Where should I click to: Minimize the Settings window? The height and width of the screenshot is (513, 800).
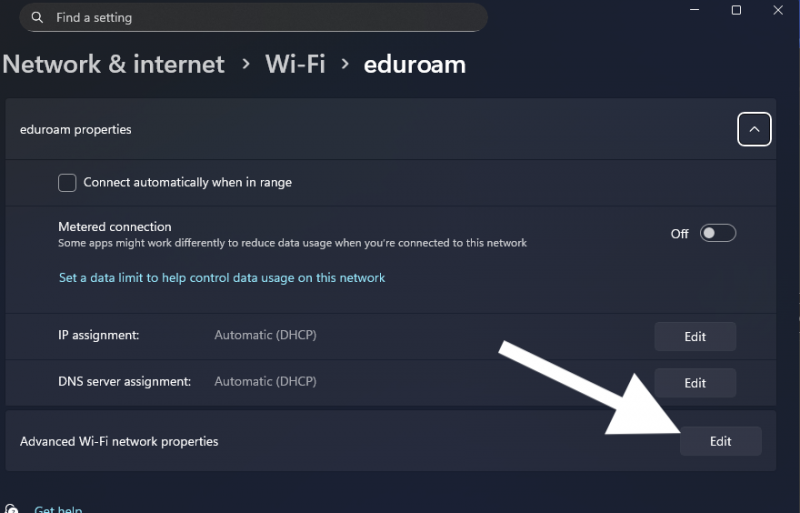pyautogui.click(x=693, y=9)
